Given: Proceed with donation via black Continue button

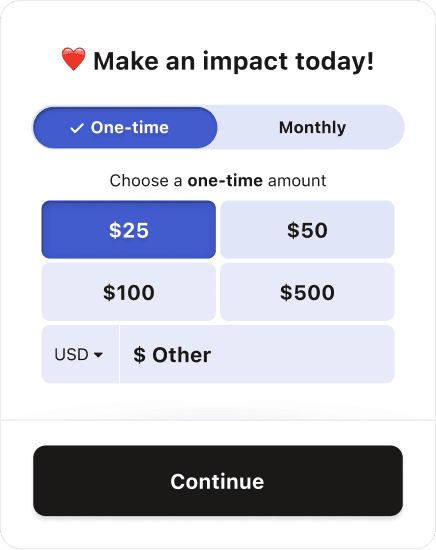Looking at the screenshot, I should 218,481.
